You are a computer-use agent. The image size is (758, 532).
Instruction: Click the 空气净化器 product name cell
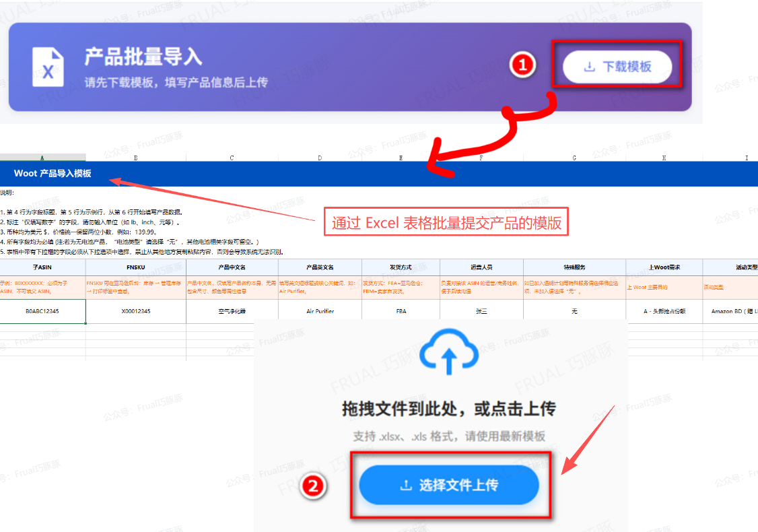[x=230, y=311]
